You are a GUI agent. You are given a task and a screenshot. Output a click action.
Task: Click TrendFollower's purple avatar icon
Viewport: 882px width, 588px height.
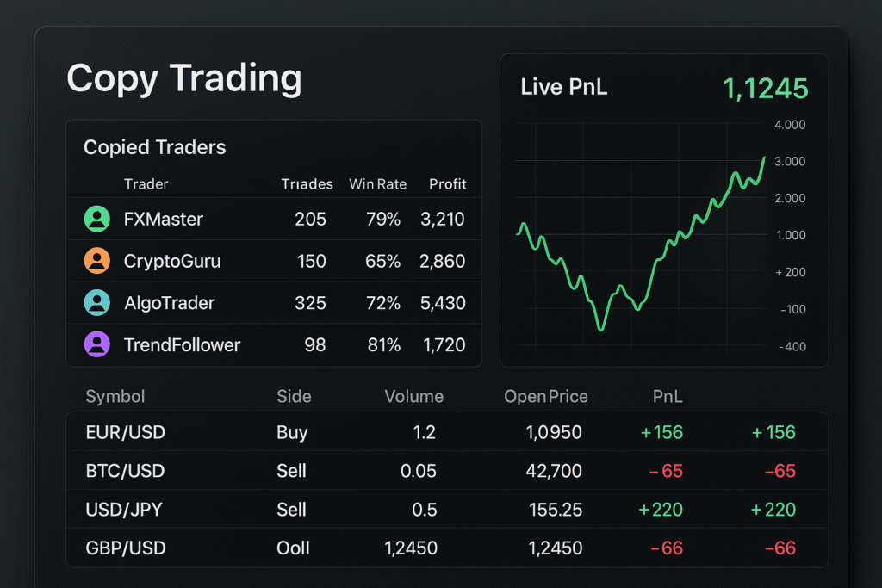(x=97, y=345)
